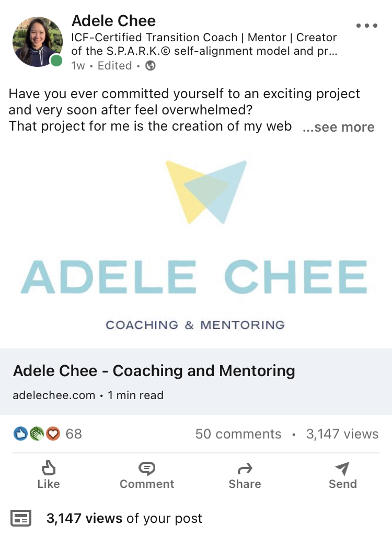Open the 50 comments link
This screenshot has width=392, height=537.
click(x=238, y=434)
